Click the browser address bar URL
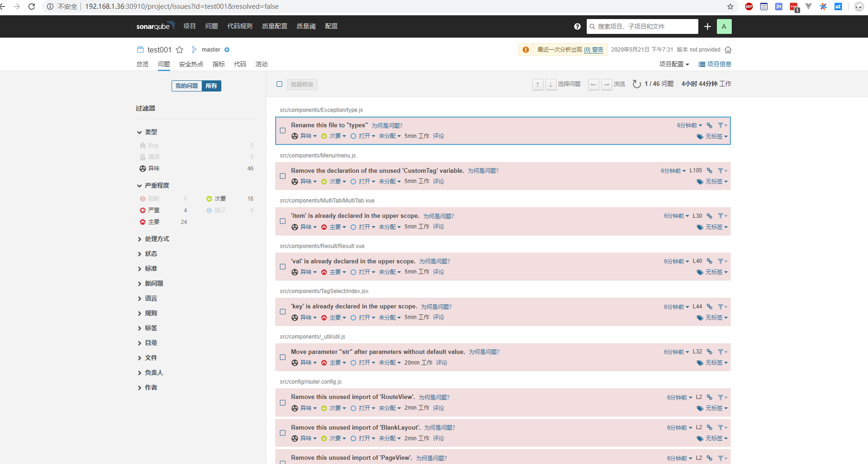The width and height of the screenshot is (868, 464). [x=182, y=7]
